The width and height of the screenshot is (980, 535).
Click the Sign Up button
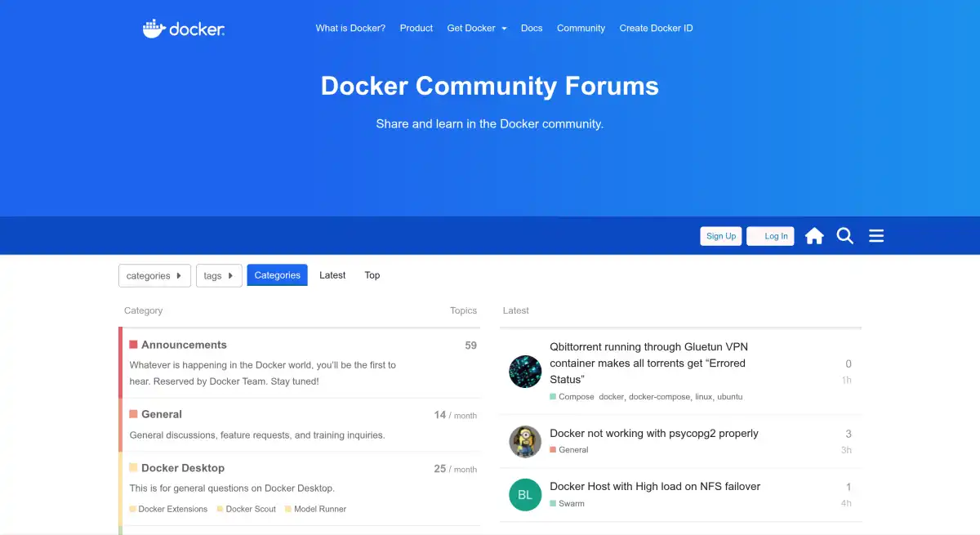tap(721, 236)
